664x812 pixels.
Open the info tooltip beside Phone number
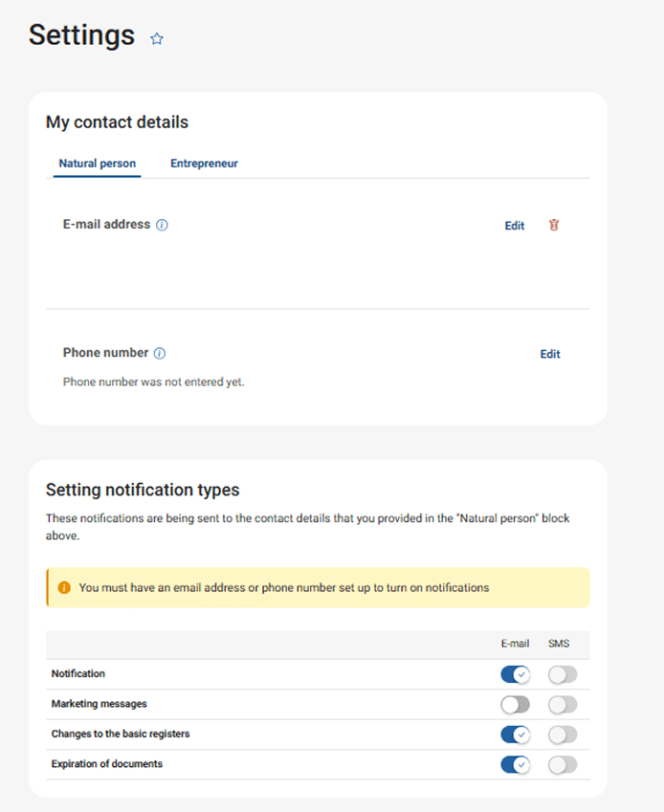pos(159,352)
